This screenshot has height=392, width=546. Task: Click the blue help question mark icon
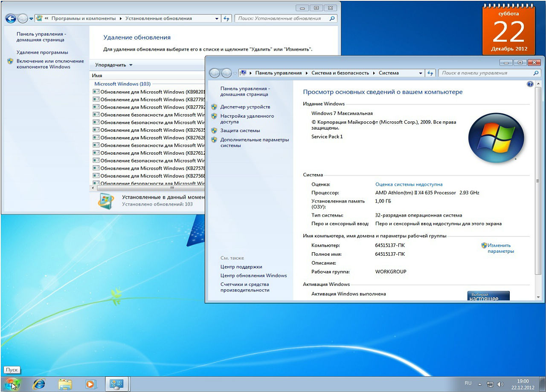[x=530, y=84]
